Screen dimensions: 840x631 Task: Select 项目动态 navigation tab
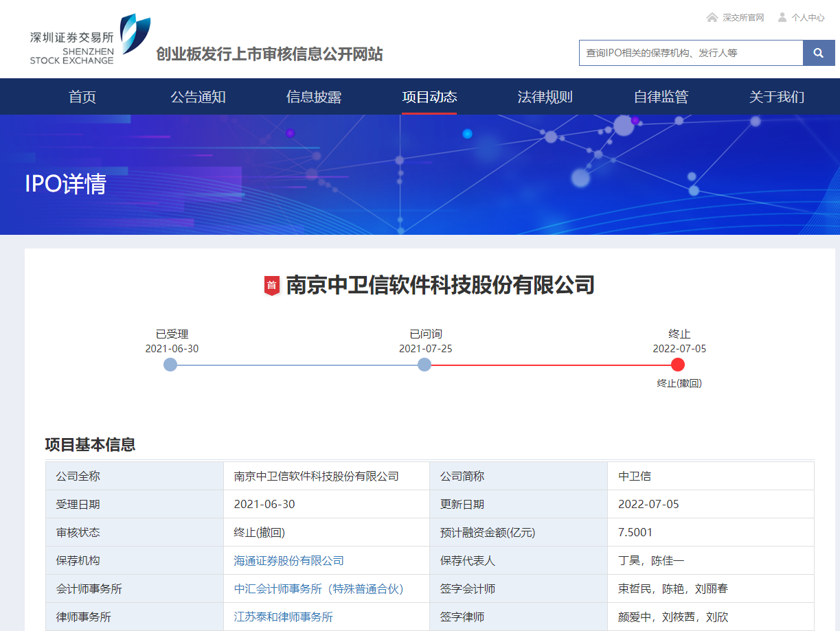(429, 97)
